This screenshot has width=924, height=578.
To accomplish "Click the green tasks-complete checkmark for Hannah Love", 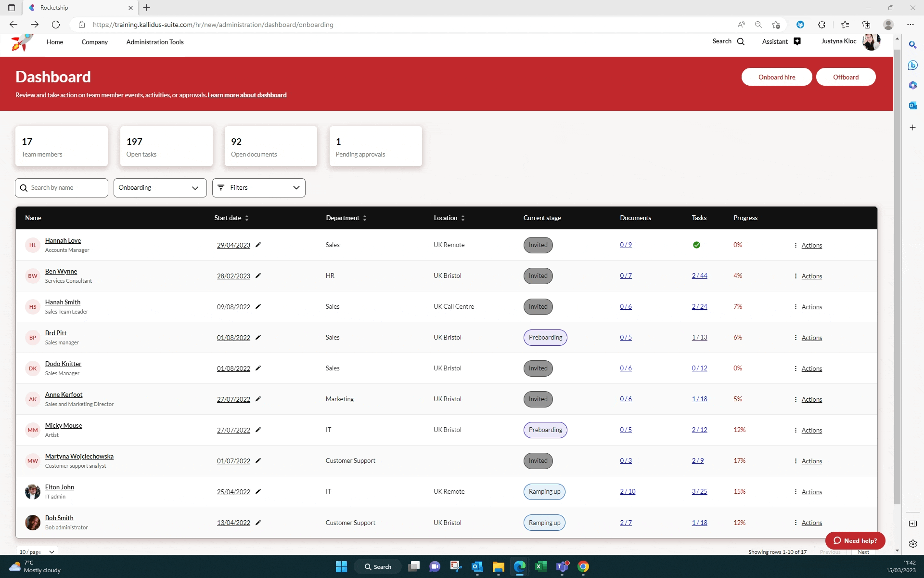I will pos(696,245).
